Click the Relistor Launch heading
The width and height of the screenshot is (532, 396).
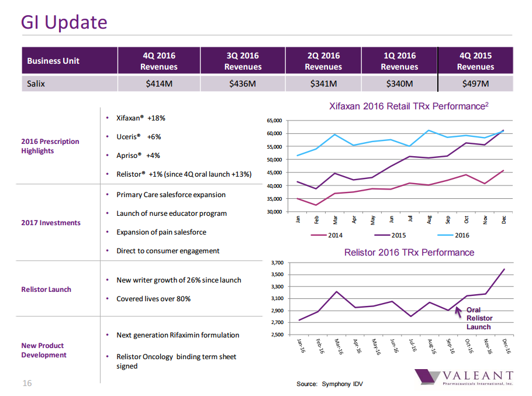point(46,290)
